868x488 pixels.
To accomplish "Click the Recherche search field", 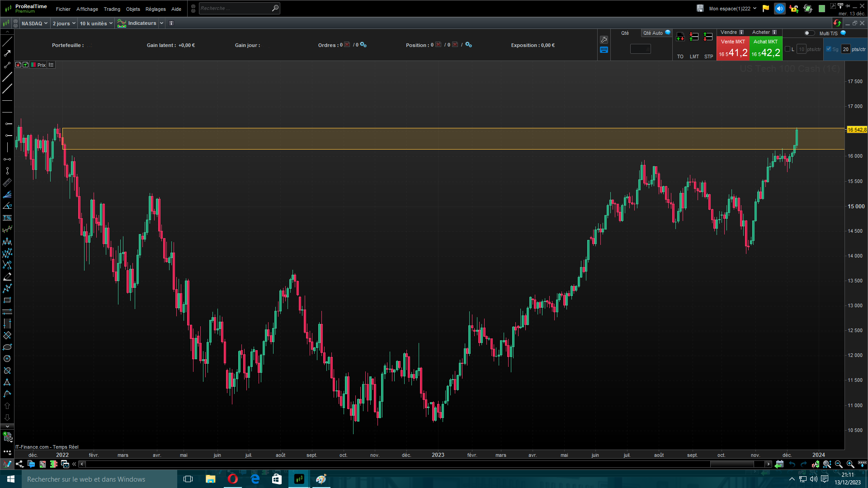I will coord(235,8).
